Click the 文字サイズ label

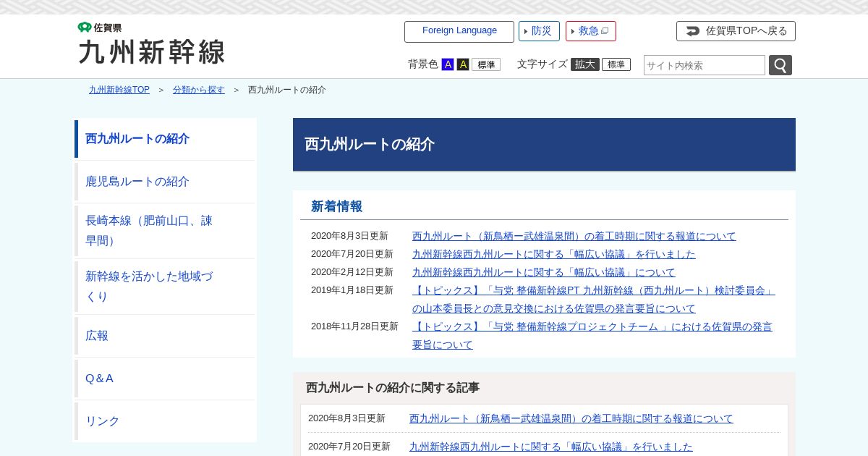coord(542,64)
